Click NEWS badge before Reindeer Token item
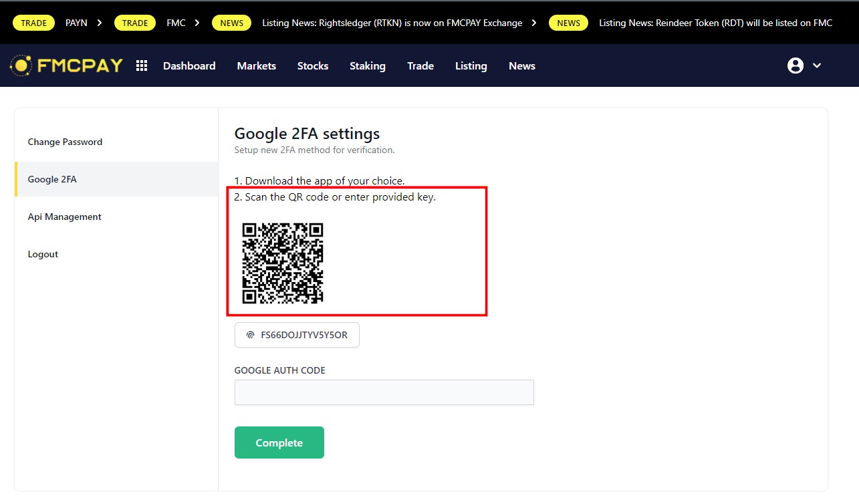The width and height of the screenshot is (859, 504). (x=569, y=23)
